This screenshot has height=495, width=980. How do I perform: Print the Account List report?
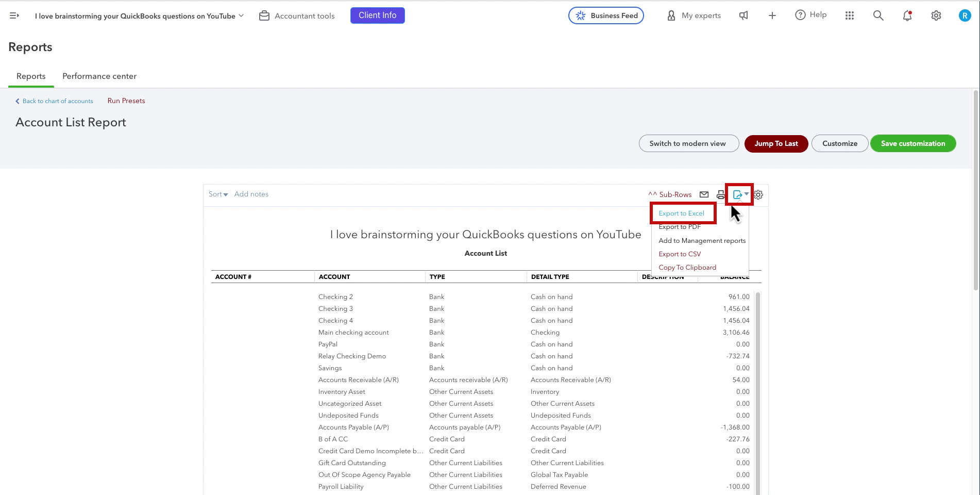(x=721, y=194)
